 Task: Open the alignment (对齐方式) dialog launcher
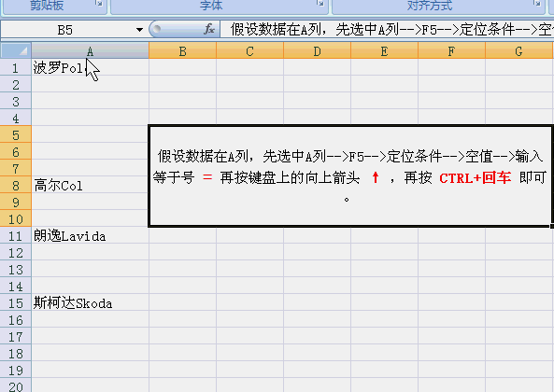tap(536, 3)
